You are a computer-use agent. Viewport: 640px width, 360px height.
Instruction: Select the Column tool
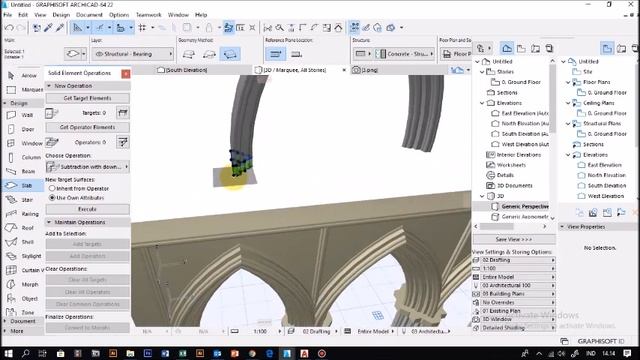tap(24, 157)
